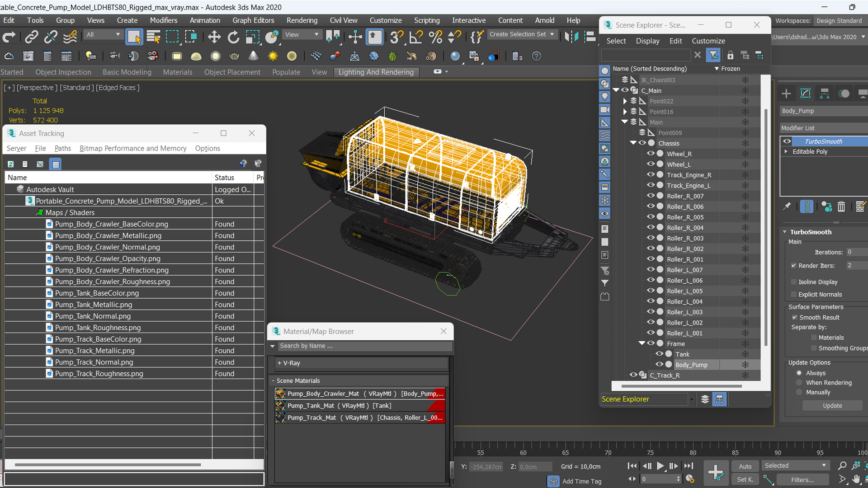Select Pump_Track_Mat material swatch
This screenshot has height=488, width=868.
click(280, 418)
